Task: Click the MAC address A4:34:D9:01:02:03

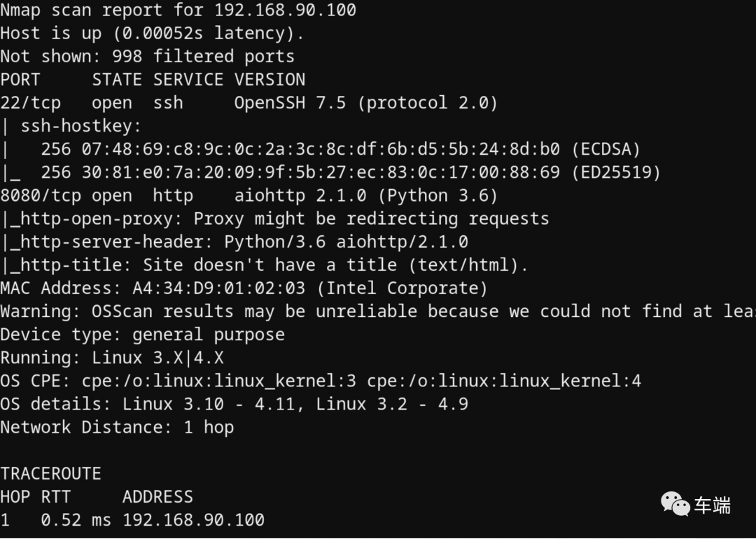Action: (218, 288)
